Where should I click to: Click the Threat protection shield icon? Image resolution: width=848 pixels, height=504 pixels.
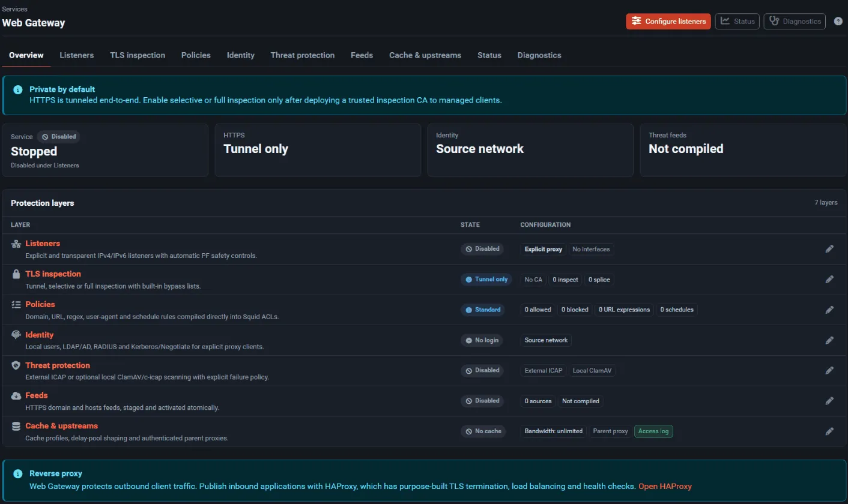tap(16, 365)
